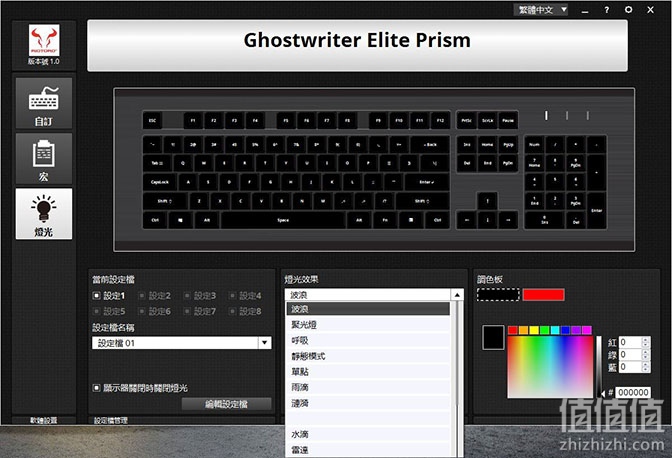Pick the cyan preset in the color strip
This screenshot has width=672, height=458.
tap(555, 330)
